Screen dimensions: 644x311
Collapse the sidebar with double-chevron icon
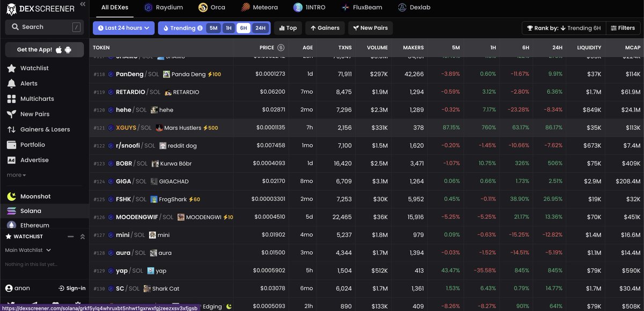[x=82, y=4]
